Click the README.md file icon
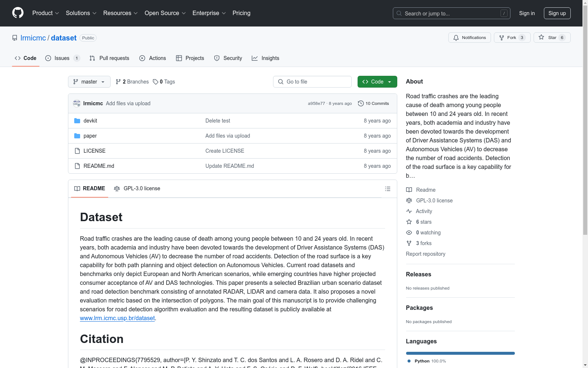 point(77,166)
